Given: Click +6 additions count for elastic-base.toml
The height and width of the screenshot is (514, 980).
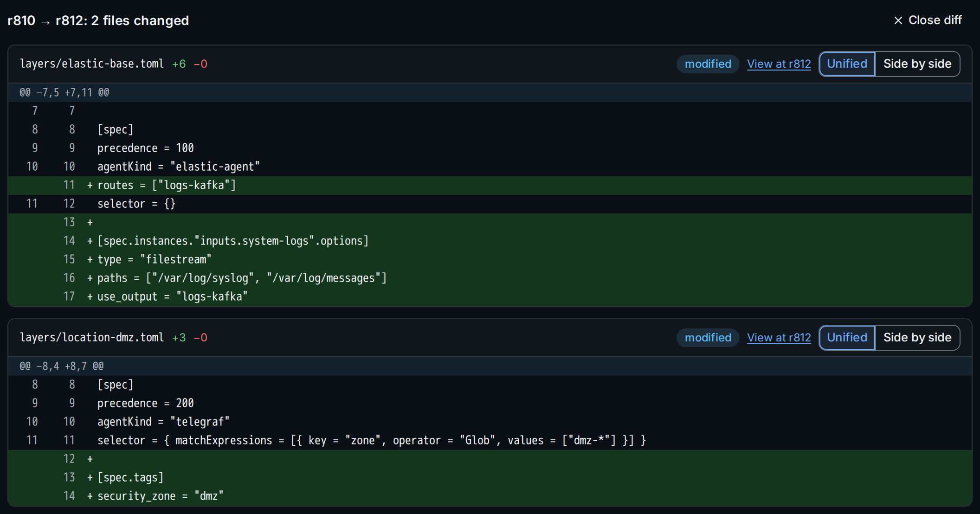Looking at the screenshot, I should point(179,64).
